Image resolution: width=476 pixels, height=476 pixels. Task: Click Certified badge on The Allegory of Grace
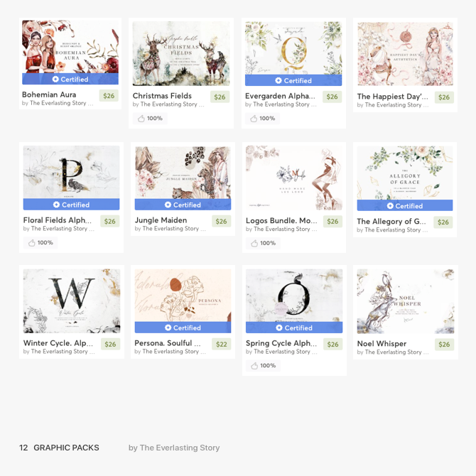405,206
